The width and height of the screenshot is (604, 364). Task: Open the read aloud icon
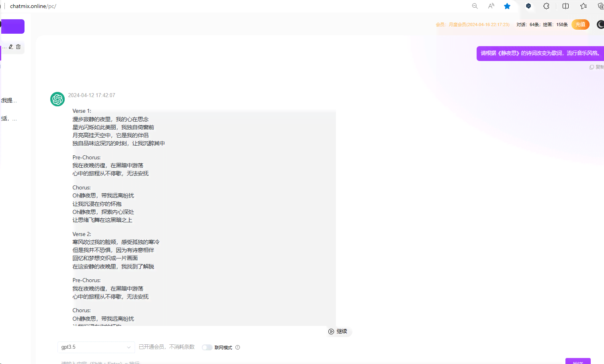pyautogui.click(x=491, y=6)
